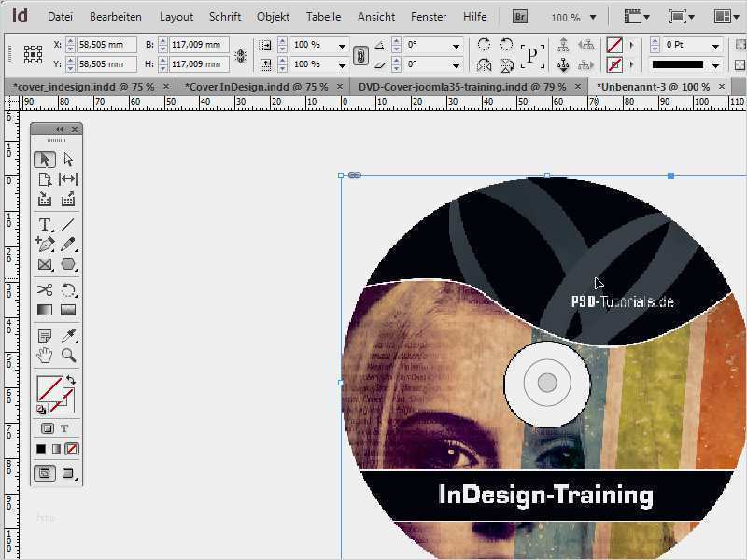Switch to Normal view mode

pyautogui.click(x=45, y=473)
